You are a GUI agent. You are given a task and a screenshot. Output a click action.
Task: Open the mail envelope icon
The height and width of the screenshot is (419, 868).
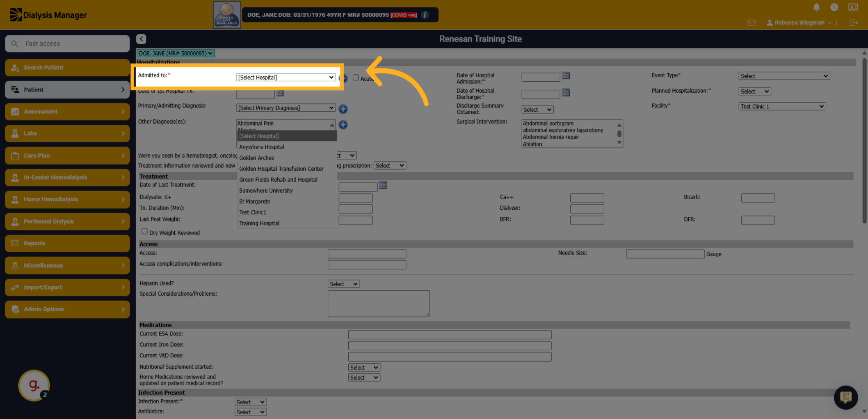coord(752,22)
